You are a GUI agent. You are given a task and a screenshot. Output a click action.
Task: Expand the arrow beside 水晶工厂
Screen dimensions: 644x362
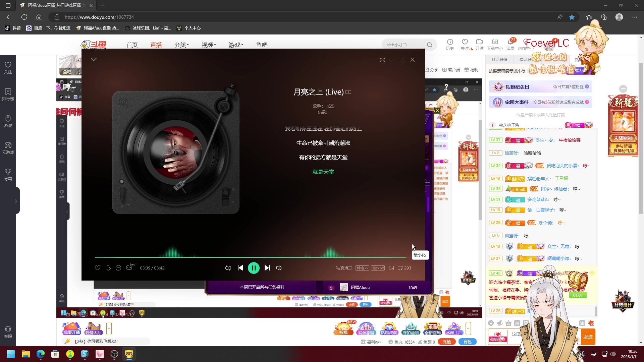coord(468,328)
